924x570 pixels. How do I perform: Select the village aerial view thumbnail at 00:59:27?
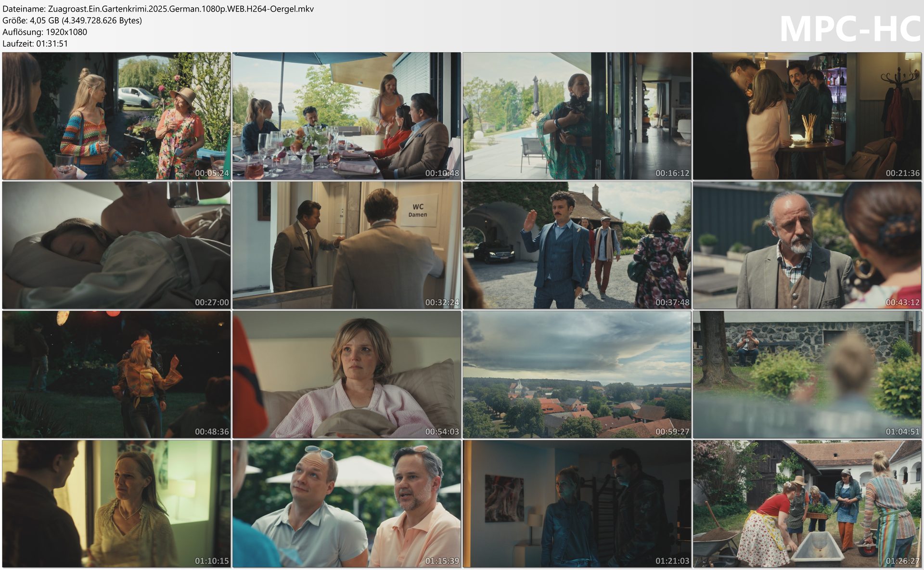(x=577, y=374)
